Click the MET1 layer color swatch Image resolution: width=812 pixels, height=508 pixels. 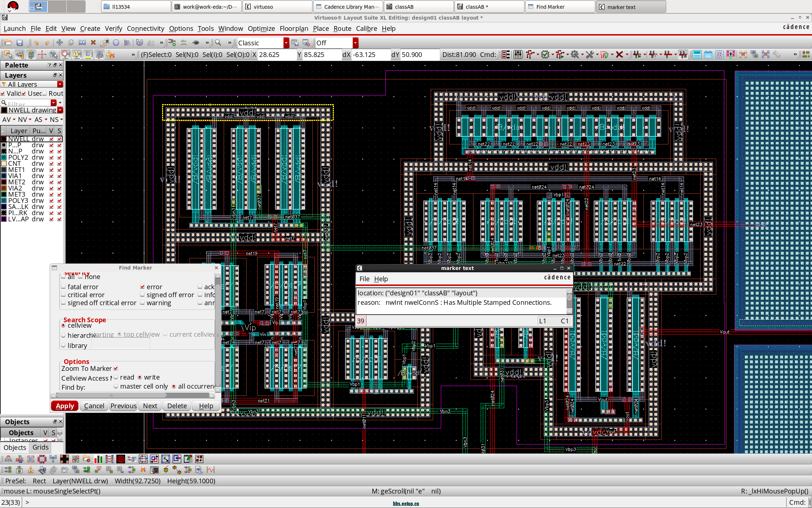click(4, 169)
